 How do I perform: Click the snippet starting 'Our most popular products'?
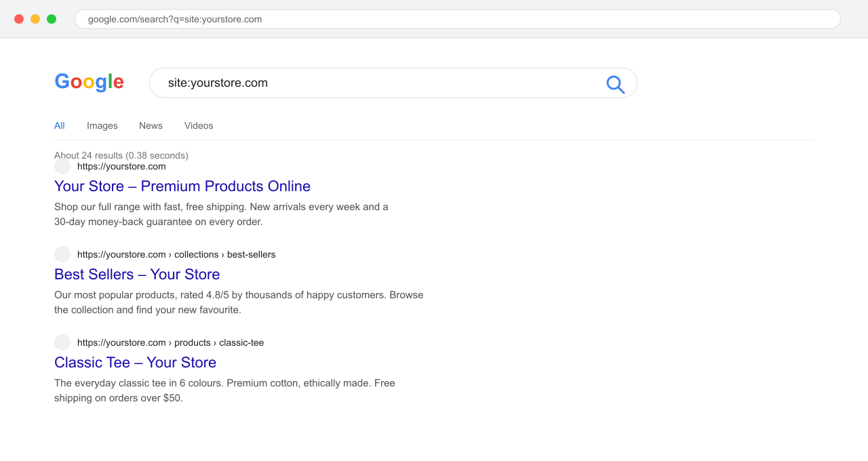click(x=239, y=302)
